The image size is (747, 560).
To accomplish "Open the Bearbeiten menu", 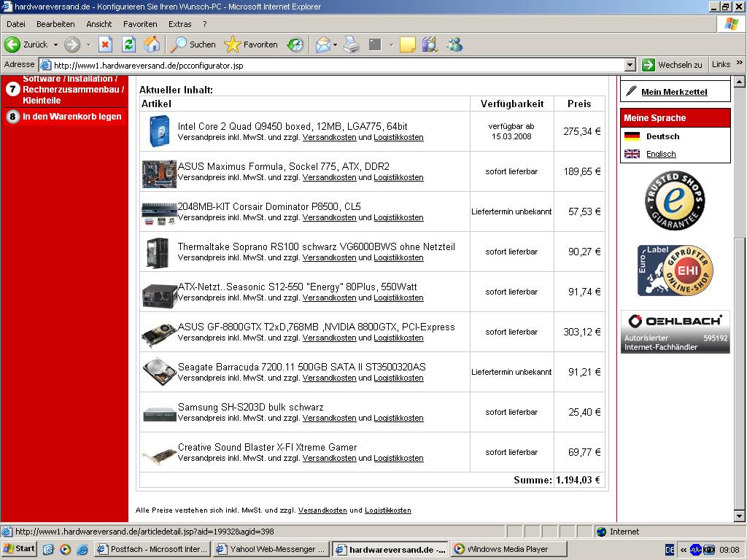I will (x=55, y=24).
